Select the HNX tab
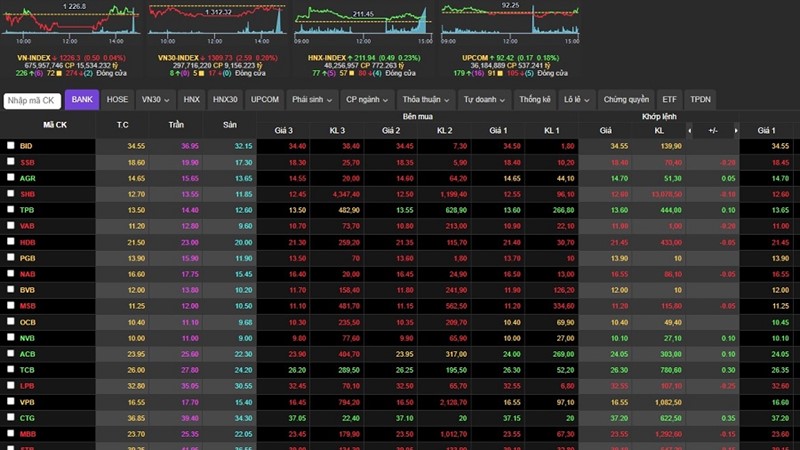This screenshot has width=800, height=450. [x=191, y=99]
